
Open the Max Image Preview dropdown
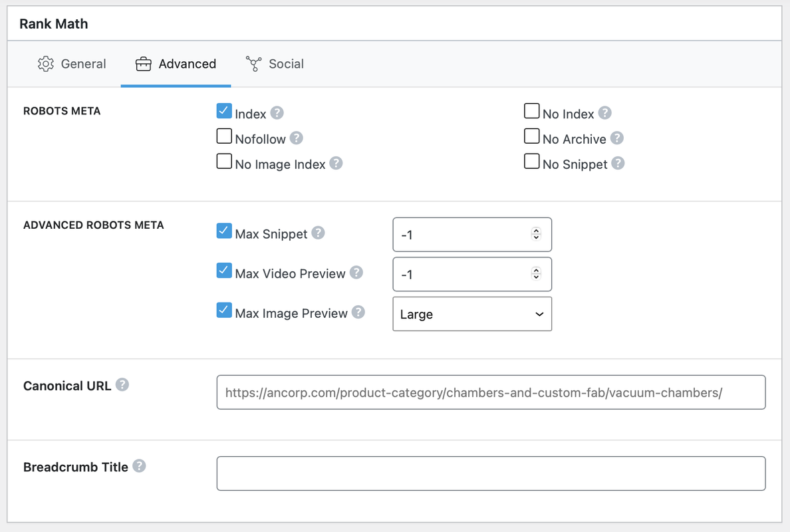(472, 314)
